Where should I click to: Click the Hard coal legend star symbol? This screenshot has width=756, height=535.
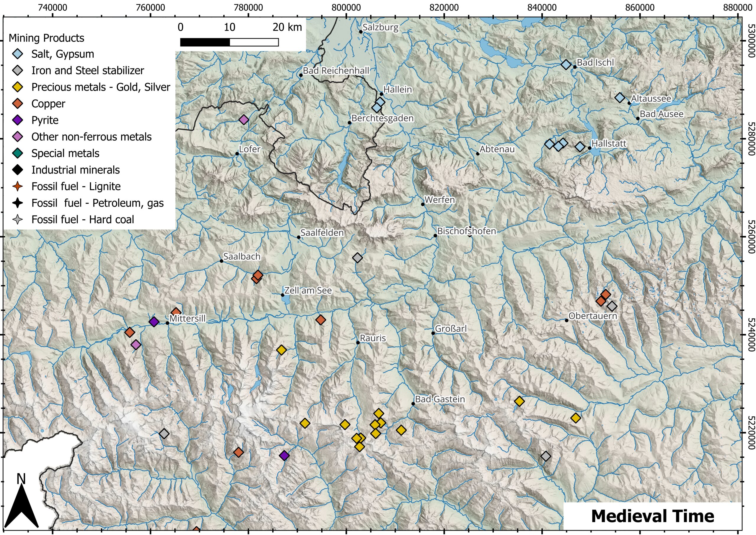tap(17, 219)
